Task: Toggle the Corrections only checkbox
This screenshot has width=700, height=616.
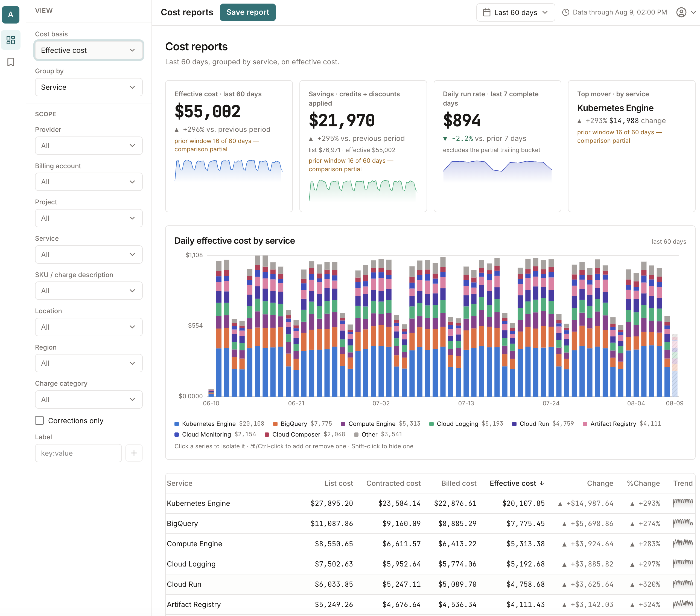Action: (x=39, y=420)
